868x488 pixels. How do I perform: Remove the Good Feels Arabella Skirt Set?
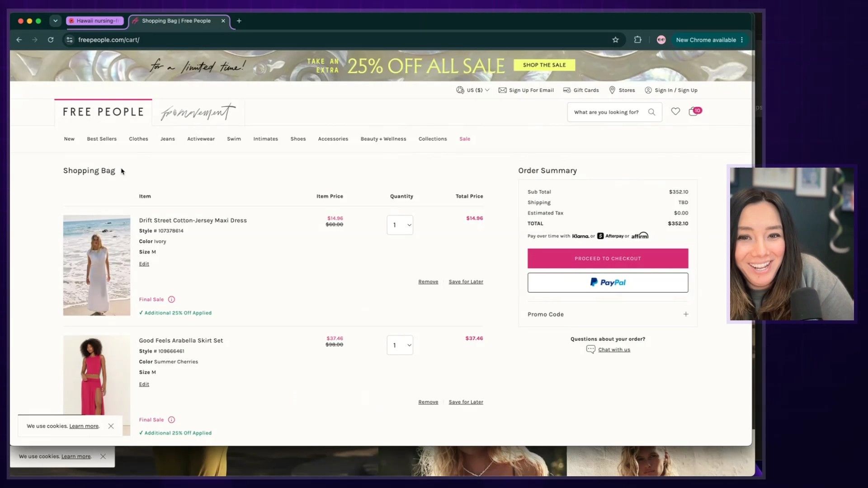[x=428, y=402]
